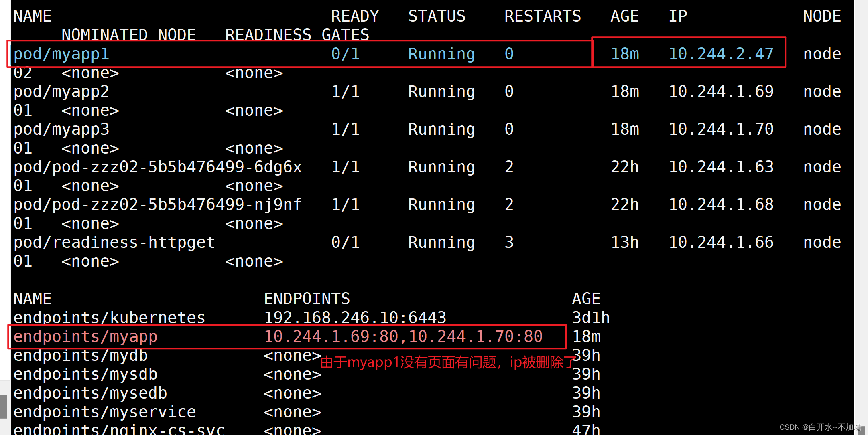This screenshot has height=435, width=868.
Task: Click the 192.168.246.10:6443 endpoint address
Action: point(355,318)
